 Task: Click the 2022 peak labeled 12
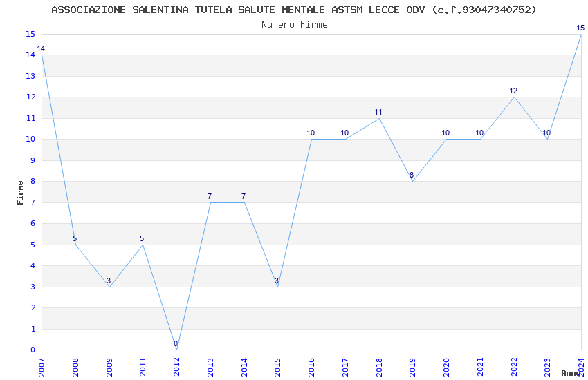click(x=514, y=97)
